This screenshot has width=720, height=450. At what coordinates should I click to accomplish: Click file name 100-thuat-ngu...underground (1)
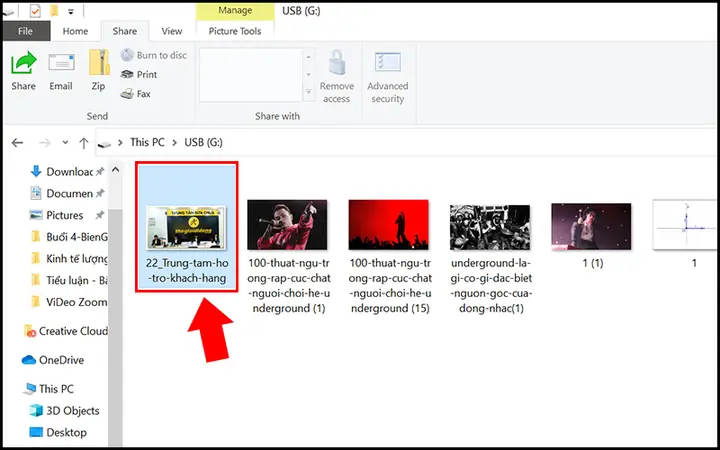289,285
